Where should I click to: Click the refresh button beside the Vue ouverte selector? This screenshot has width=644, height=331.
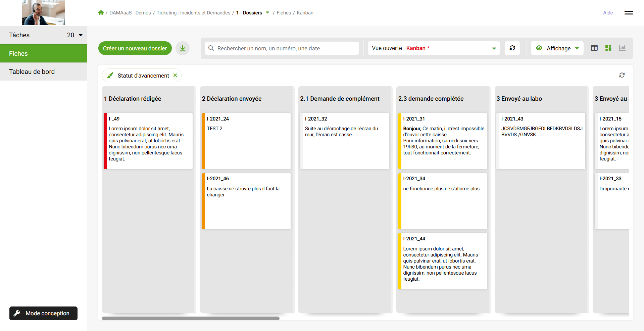[x=512, y=48]
